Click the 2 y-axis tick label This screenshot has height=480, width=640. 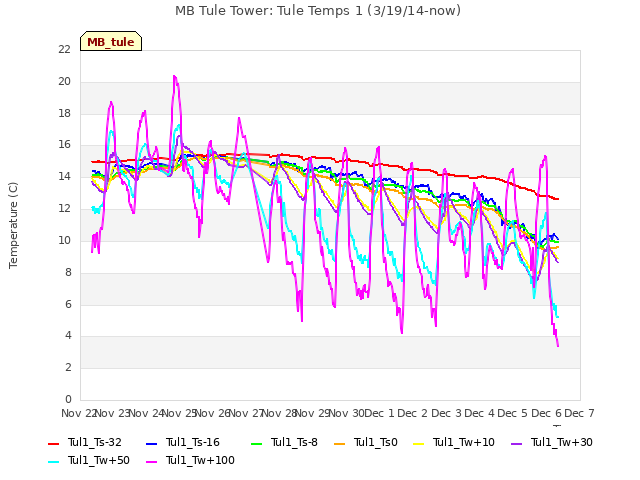click(x=68, y=368)
